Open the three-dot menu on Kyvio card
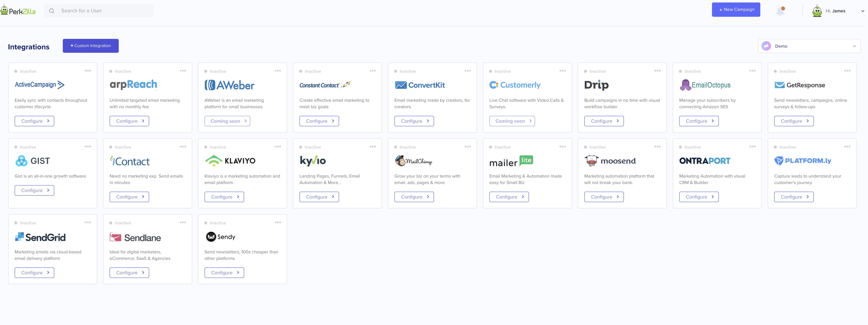 coord(373,146)
